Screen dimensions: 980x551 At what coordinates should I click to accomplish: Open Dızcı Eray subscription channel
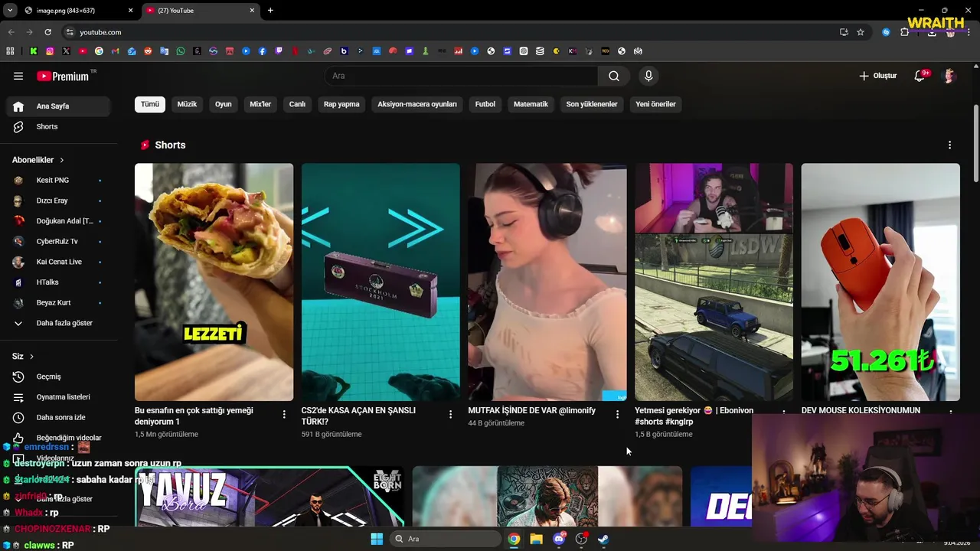tap(58, 201)
